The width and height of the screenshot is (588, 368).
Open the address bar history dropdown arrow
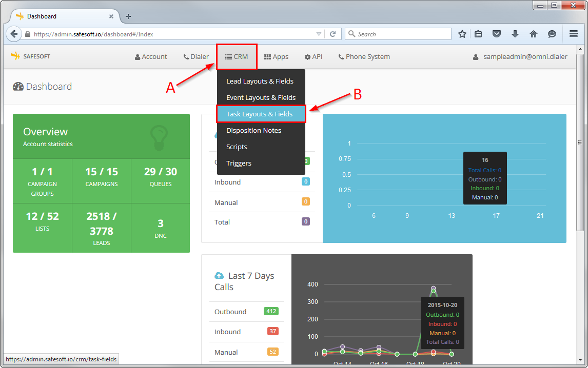[x=319, y=34]
